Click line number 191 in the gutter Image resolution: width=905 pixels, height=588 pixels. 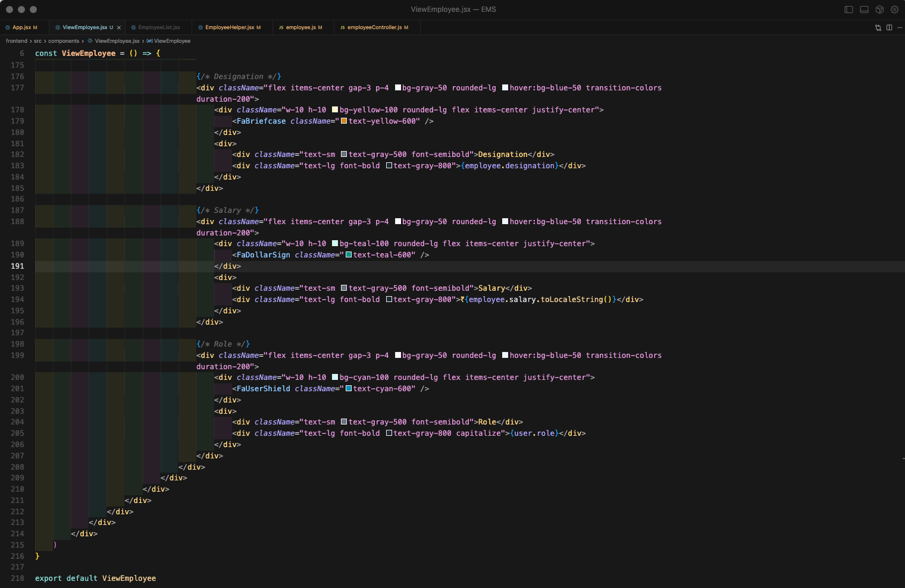pyautogui.click(x=17, y=266)
